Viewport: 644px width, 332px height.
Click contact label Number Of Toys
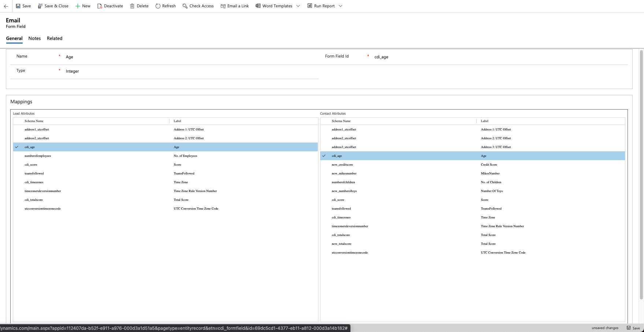pos(492,191)
